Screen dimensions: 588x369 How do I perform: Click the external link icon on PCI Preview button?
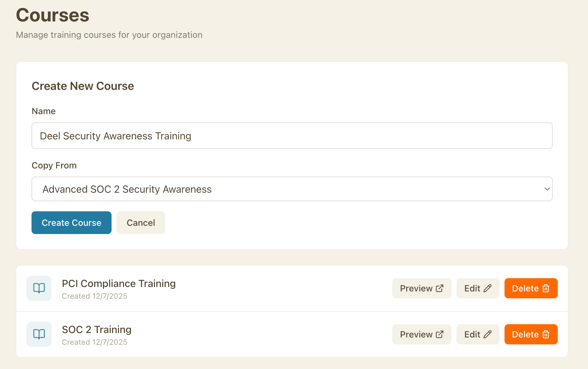click(440, 288)
